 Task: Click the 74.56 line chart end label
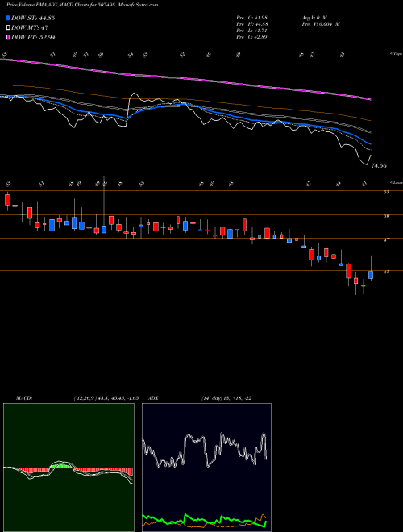click(x=379, y=166)
